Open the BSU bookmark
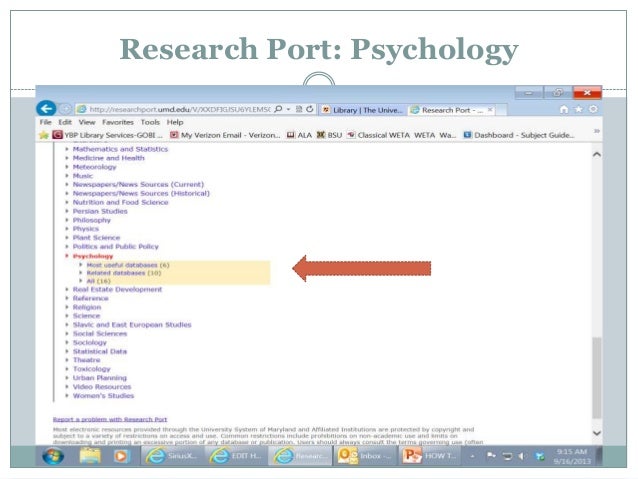This screenshot has width=638, height=479. tap(330, 135)
